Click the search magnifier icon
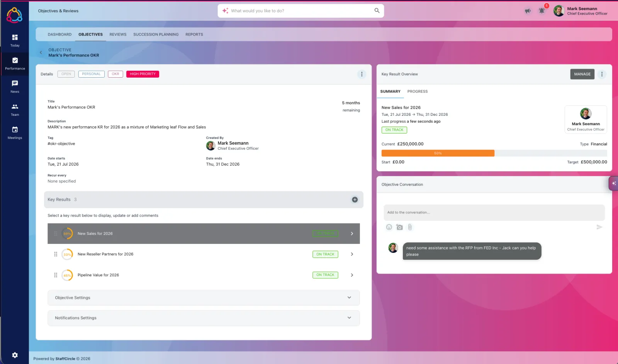Viewport: 618px width, 364px height. pyautogui.click(x=377, y=10)
